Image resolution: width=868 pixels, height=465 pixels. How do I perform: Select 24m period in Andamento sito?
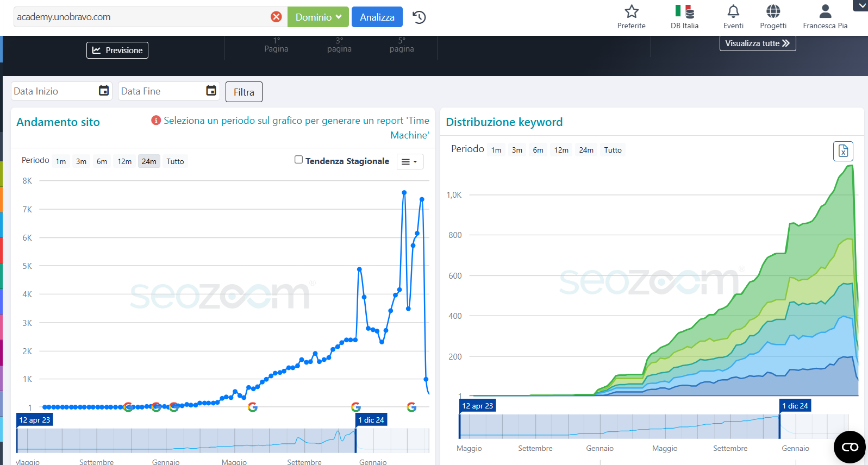click(149, 161)
